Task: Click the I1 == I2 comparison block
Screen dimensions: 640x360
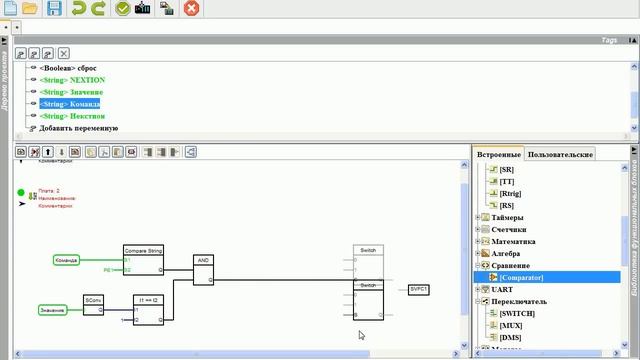Action: (149, 310)
